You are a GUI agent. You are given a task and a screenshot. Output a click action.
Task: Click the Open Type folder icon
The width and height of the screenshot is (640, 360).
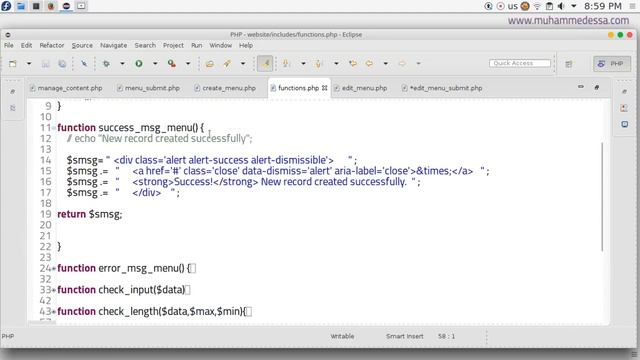210,64
